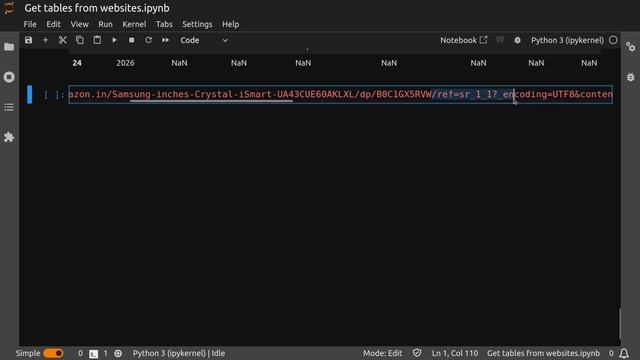This screenshot has width=640, height=360.
Task: Click the kernel status circle indicator
Action: [613, 40]
